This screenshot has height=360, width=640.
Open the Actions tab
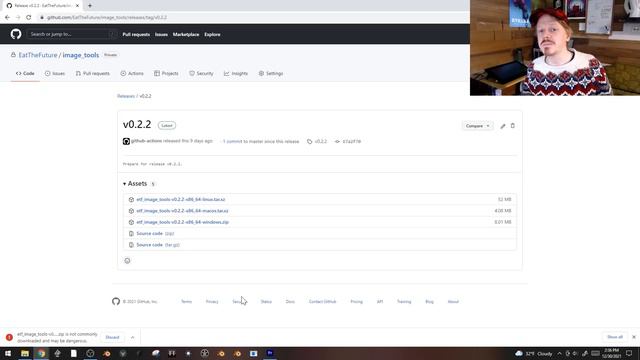pos(132,73)
